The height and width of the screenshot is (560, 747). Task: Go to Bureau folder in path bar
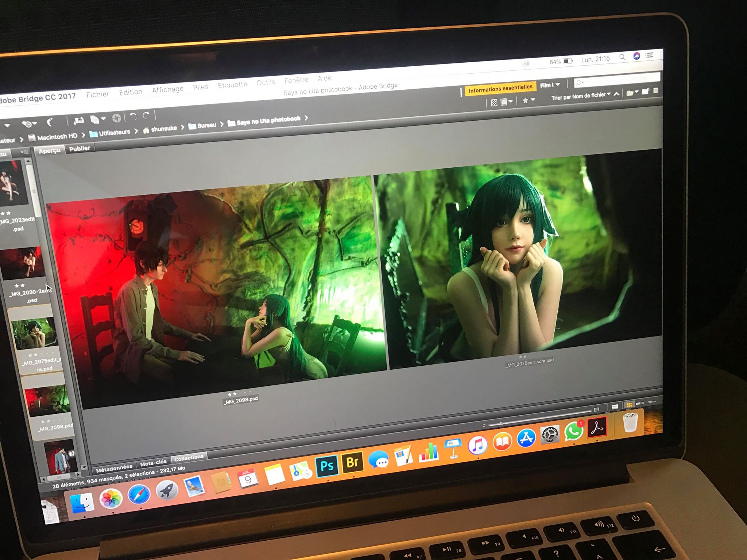[202, 125]
